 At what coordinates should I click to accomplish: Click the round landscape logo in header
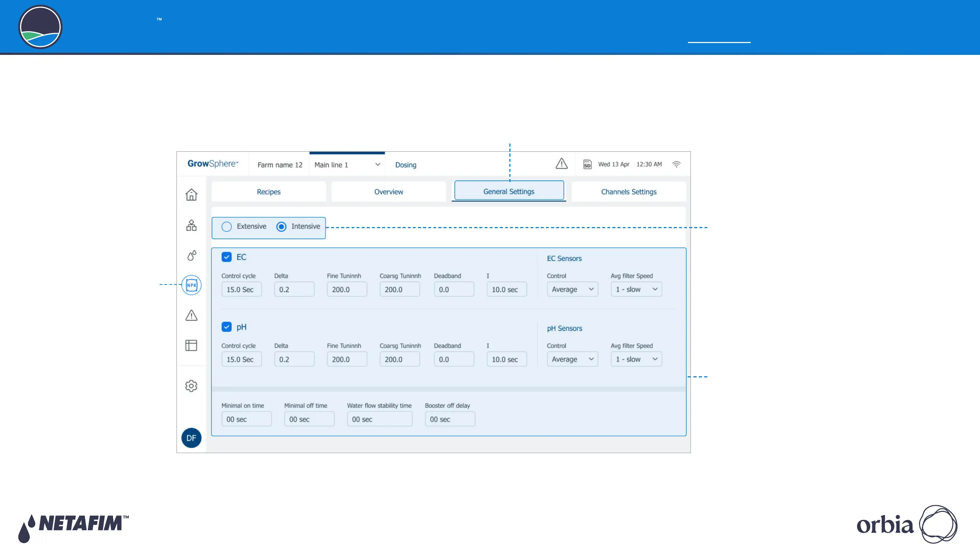point(40,27)
